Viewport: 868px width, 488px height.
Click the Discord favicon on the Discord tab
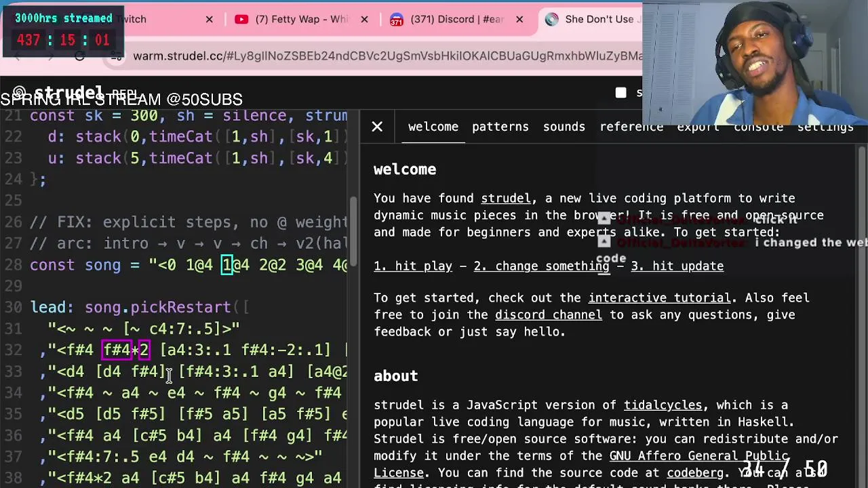[x=397, y=19]
